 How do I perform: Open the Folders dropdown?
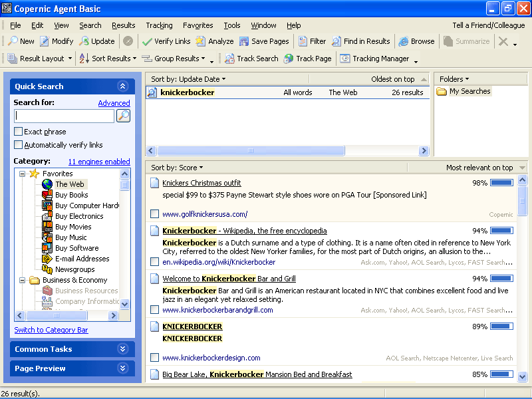[454, 79]
